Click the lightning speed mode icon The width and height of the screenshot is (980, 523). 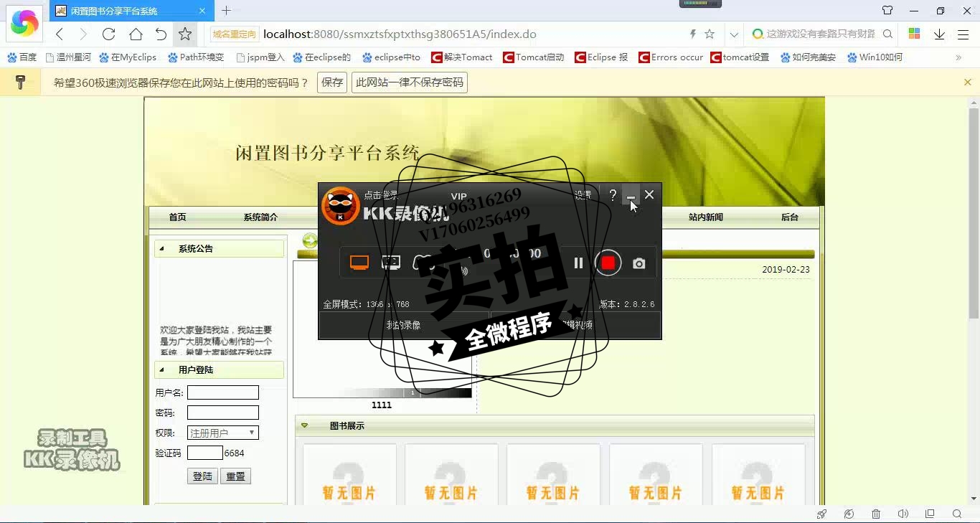point(692,34)
